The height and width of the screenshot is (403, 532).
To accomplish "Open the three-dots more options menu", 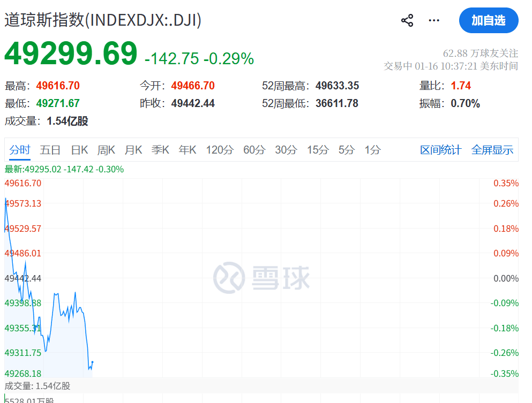I will point(434,21).
